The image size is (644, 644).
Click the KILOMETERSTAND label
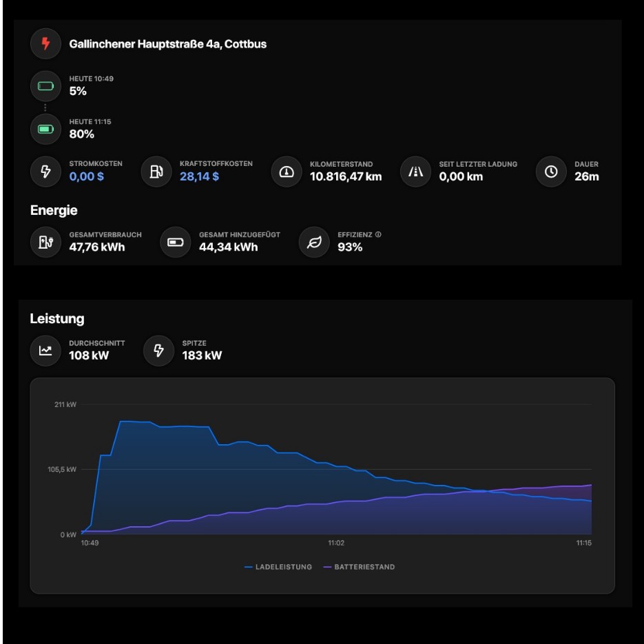pyautogui.click(x=342, y=165)
